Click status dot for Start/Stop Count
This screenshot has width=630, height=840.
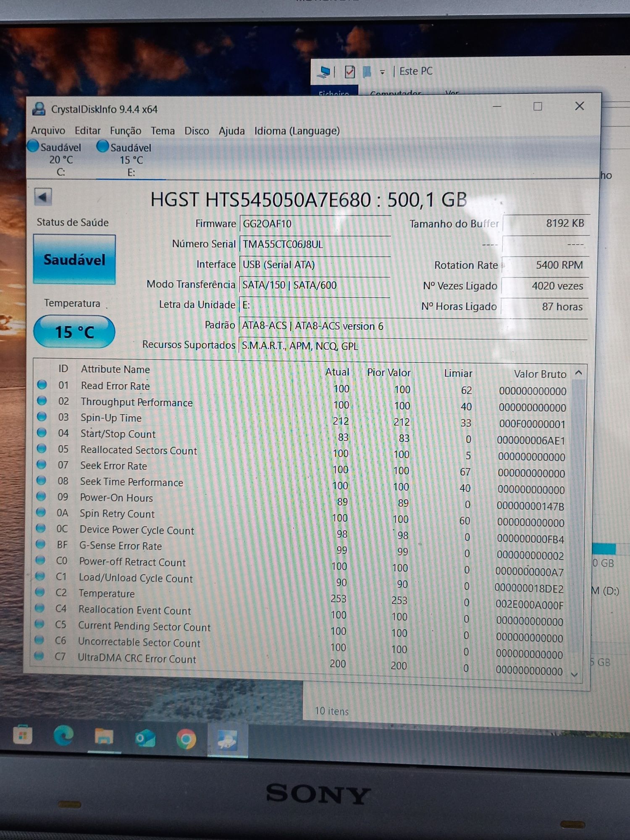tap(42, 433)
